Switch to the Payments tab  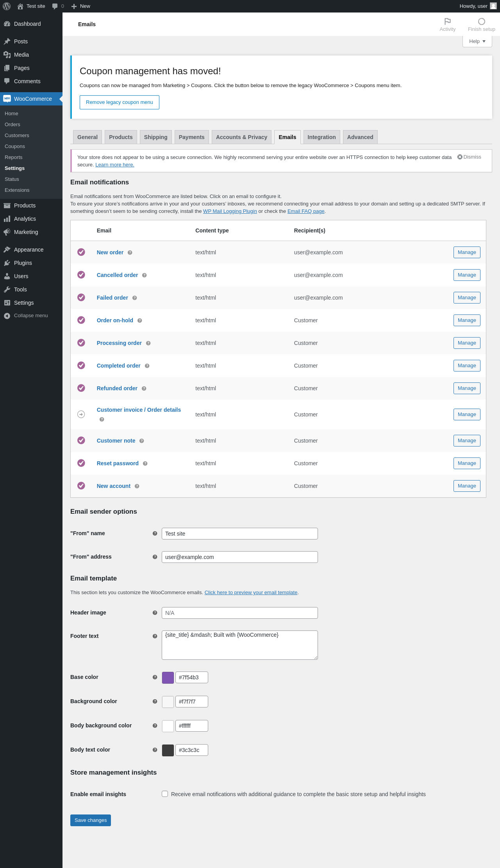pos(191,137)
